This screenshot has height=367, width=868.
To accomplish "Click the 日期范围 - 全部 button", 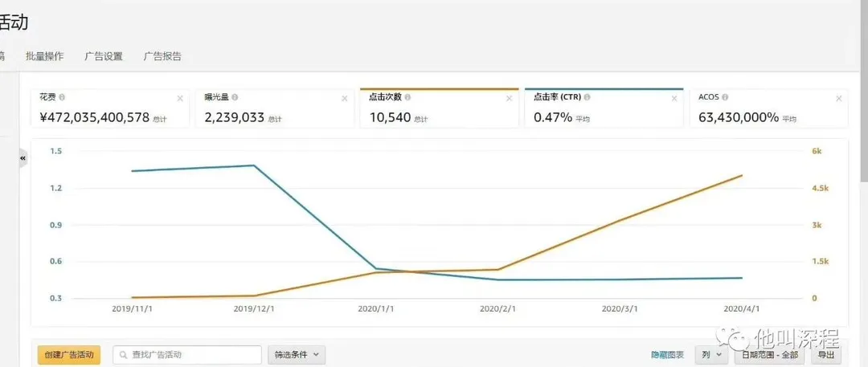I will tap(771, 355).
